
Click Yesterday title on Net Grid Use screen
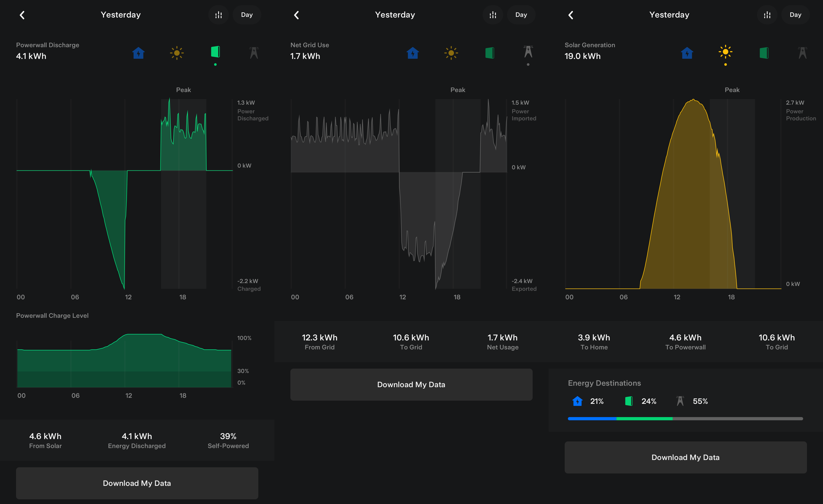395,15
